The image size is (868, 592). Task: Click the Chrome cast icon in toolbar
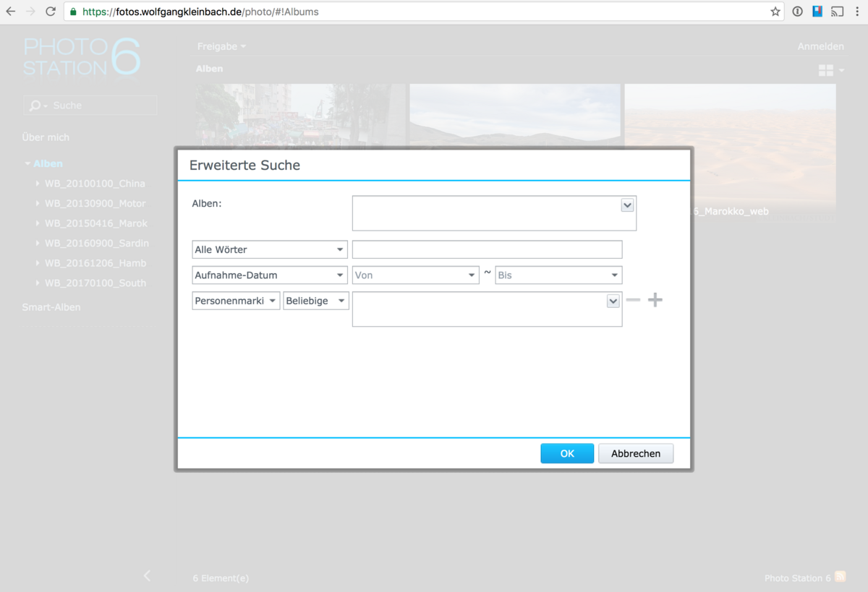tap(837, 12)
